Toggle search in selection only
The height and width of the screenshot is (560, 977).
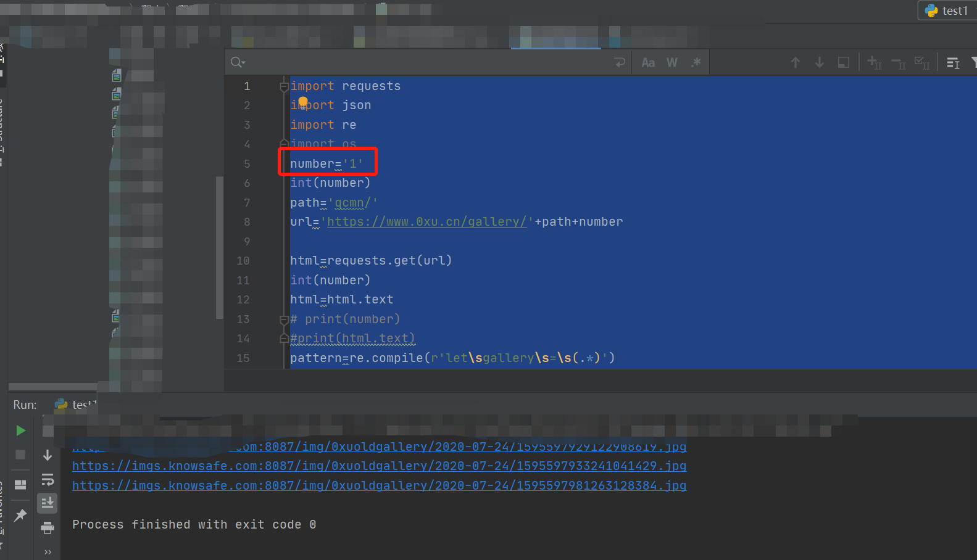(x=954, y=62)
